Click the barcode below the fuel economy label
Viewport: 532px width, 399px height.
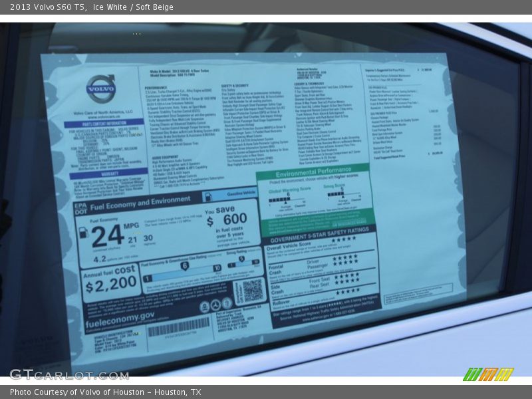[179, 327]
